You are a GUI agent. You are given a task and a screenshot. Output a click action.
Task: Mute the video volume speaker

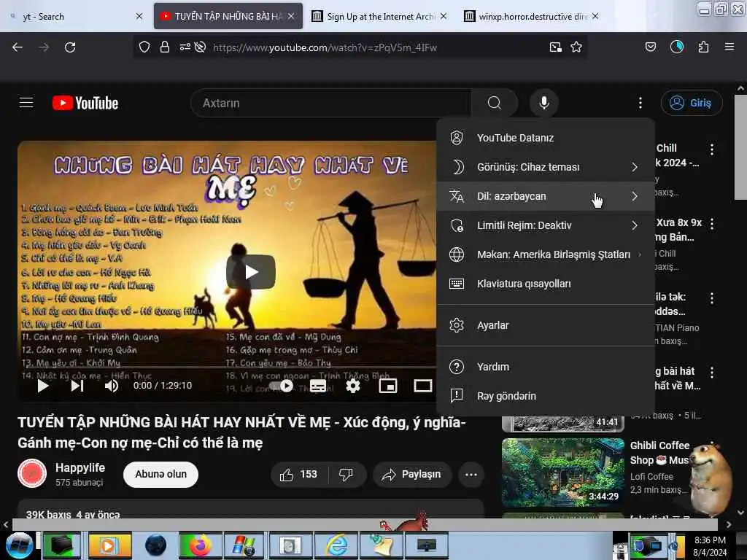(112, 385)
